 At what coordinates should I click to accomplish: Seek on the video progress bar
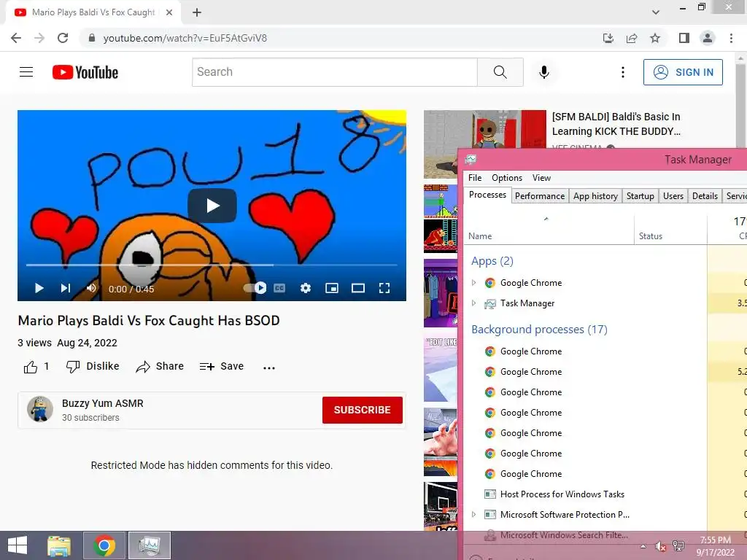pyautogui.click(x=212, y=265)
